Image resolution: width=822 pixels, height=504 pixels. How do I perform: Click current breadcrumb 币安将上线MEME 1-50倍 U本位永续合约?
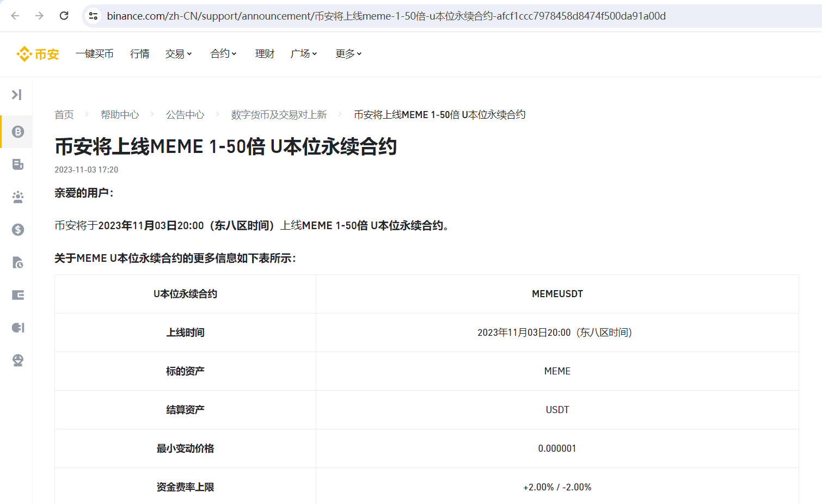(x=439, y=115)
